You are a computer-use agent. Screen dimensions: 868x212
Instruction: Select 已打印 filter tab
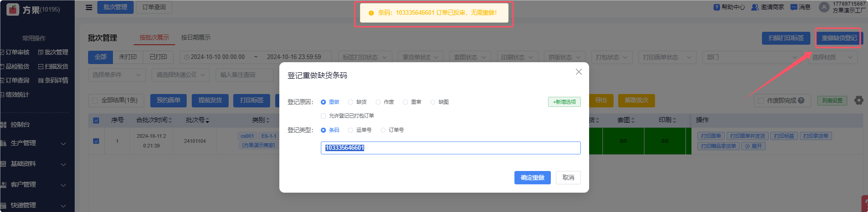tap(159, 57)
